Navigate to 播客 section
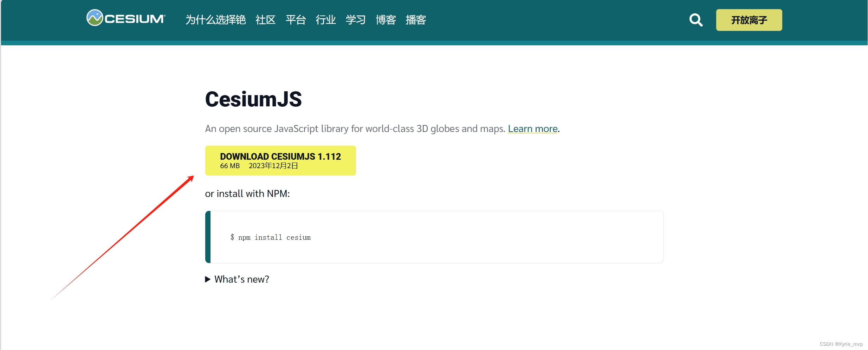 coord(416,20)
